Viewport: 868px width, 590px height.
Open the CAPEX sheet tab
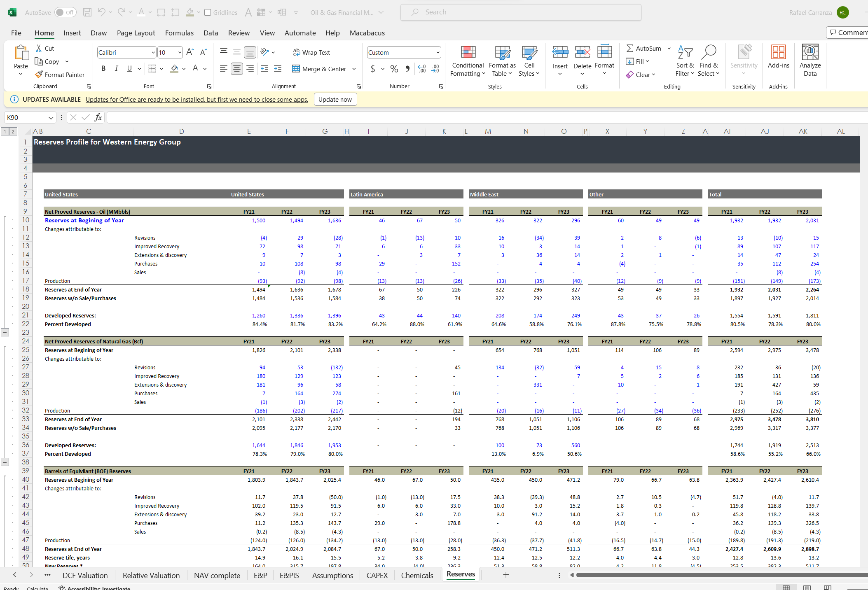[377, 575]
